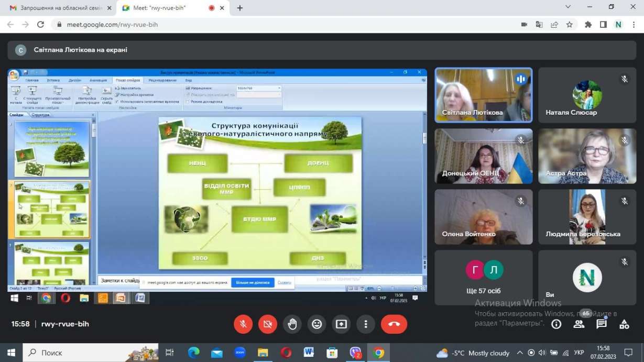Viewport: 644px width, 362px height.
Task: Click the Office button in shared PowerPoint
Action: point(14,75)
